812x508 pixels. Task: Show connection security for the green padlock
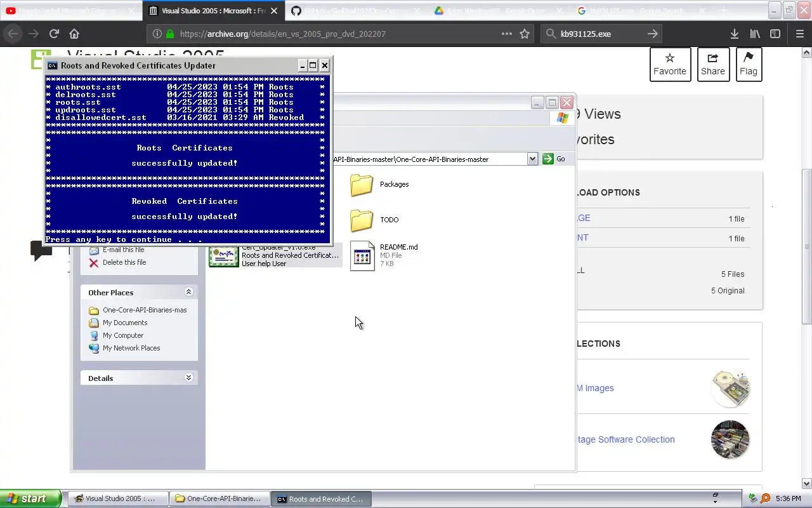pyautogui.click(x=170, y=34)
